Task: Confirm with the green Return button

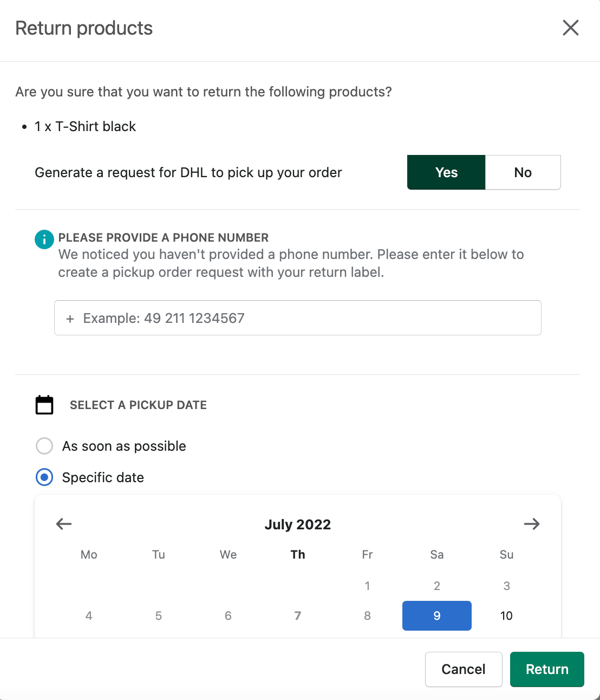Action: tap(547, 669)
